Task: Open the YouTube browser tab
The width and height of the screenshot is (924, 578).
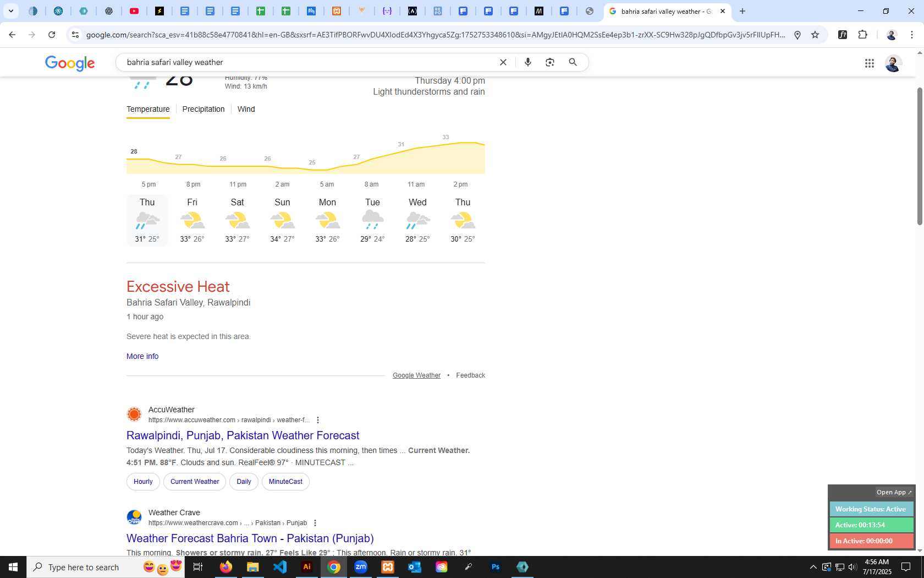Action: coord(134,11)
